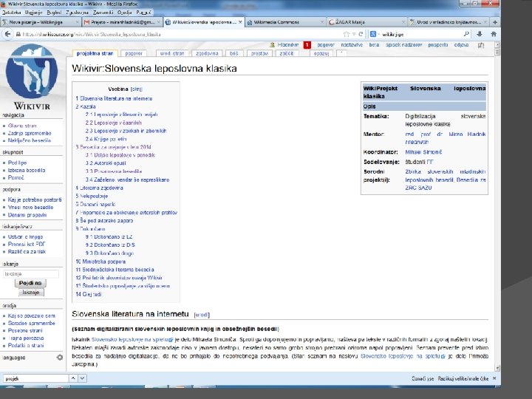The height and width of the screenshot is (399, 532).
Task: Open the Pomoč sidebar link
Action: click(16, 177)
